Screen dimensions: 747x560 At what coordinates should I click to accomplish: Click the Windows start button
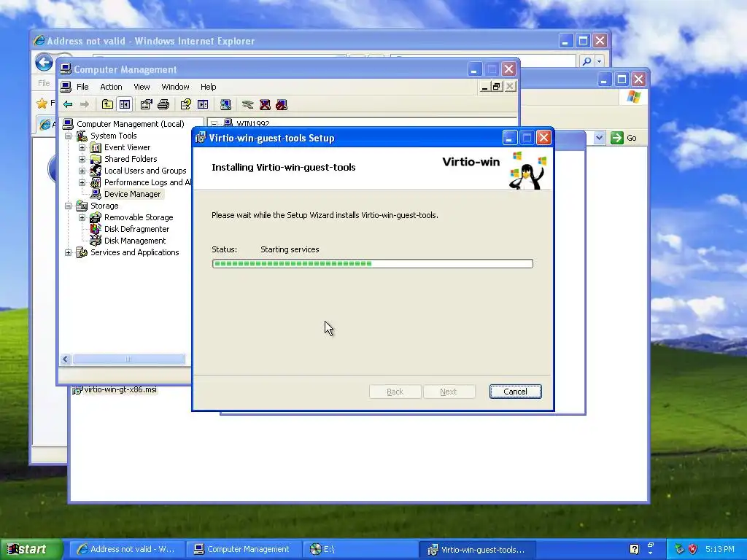(x=31, y=549)
